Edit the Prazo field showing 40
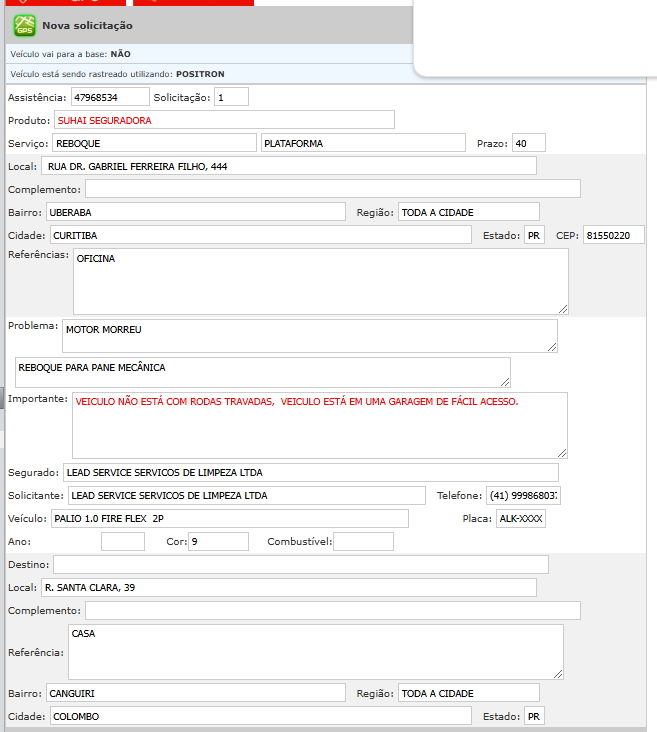The image size is (657, 732). tap(526, 143)
